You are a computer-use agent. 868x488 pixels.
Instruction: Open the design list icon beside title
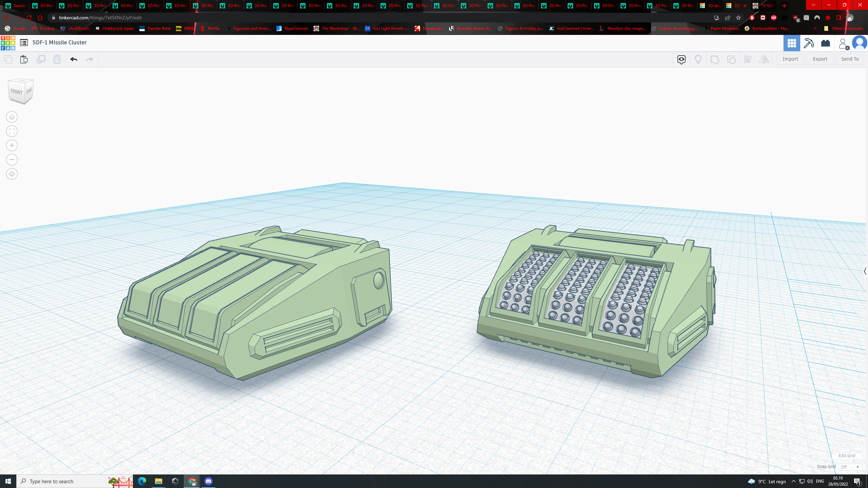(24, 43)
